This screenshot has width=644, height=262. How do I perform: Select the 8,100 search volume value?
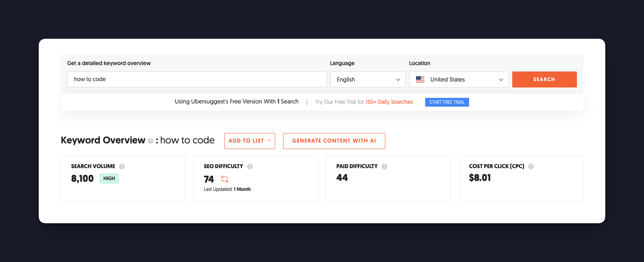click(x=82, y=179)
